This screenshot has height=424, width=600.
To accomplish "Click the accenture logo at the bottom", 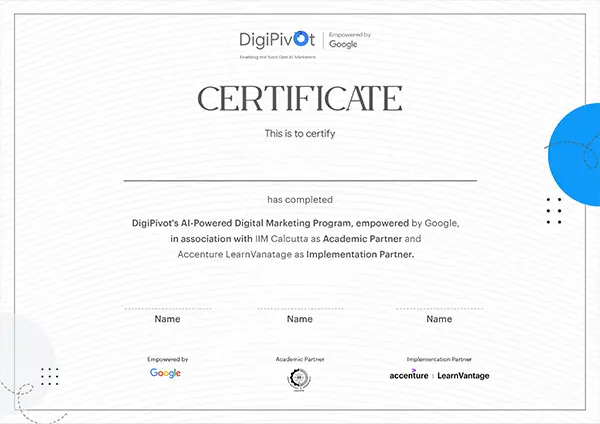I will pyautogui.click(x=409, y=374).
